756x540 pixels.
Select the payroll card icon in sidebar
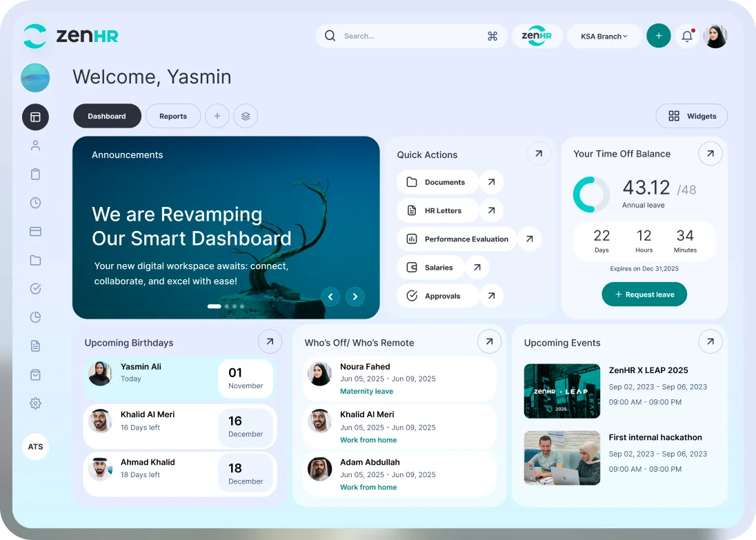[x=35, y=231]
